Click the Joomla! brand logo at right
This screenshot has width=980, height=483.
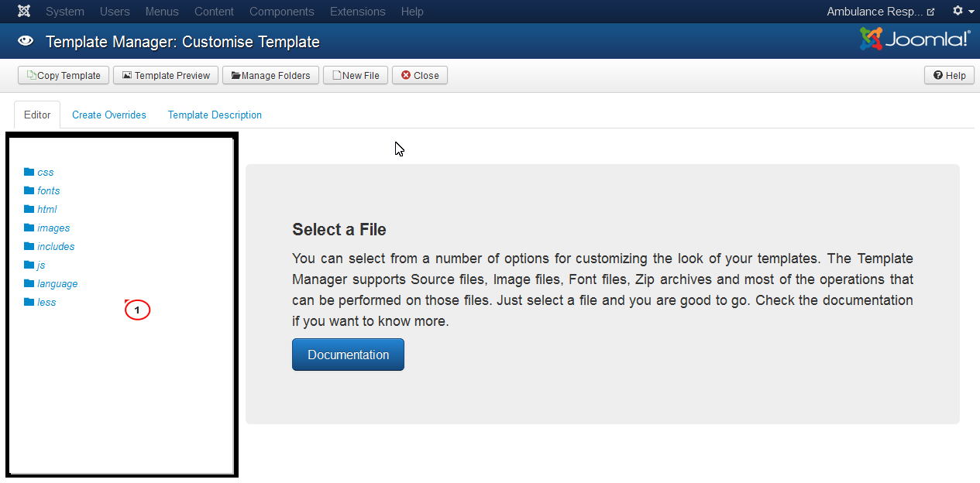coord(915,40)
